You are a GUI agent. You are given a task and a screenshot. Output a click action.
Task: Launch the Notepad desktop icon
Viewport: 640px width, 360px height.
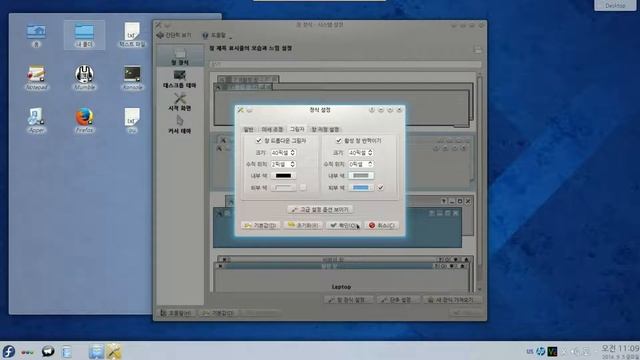[36, 78]
